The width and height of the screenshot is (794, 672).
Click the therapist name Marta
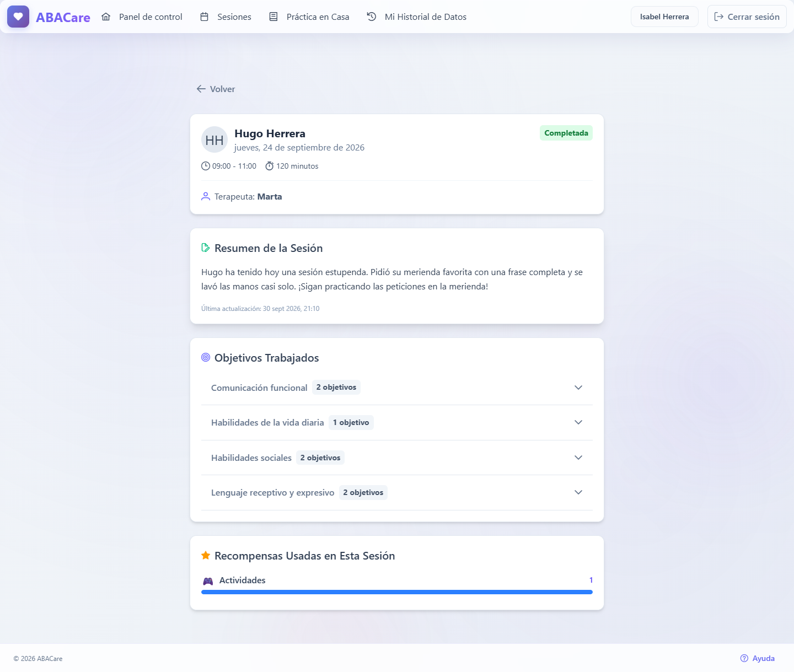[270, 196]
